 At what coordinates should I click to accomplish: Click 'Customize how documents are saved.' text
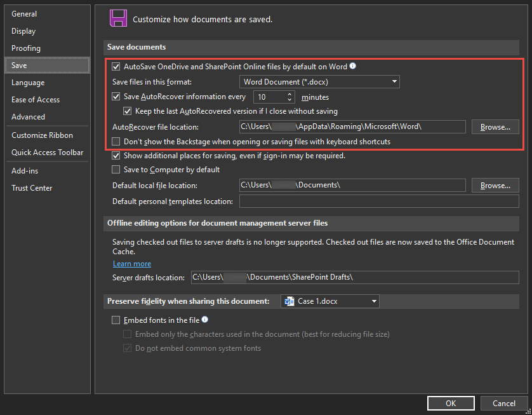pyautogui.click(x=203, y=19)
